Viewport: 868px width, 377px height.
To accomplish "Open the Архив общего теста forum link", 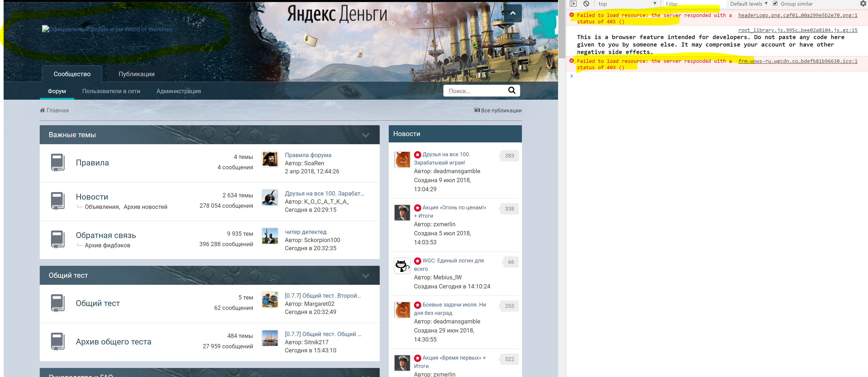I will coord(114,342).
